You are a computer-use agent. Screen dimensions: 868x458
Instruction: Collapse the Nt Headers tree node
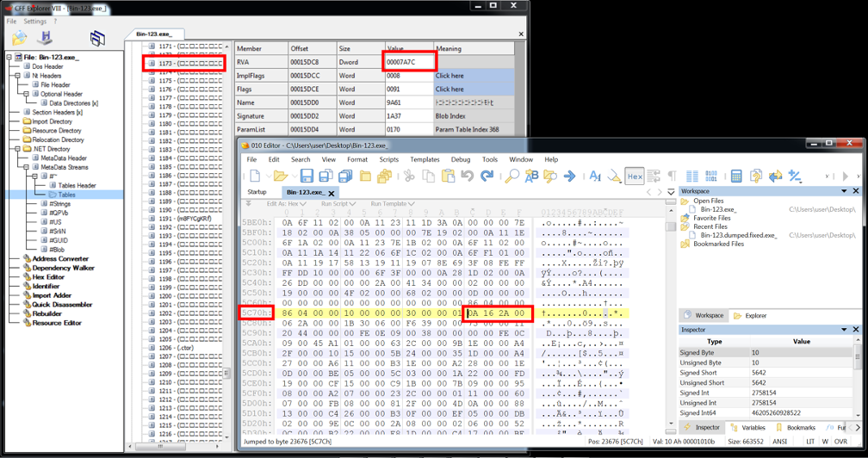pyautogui.click(x=16, y=76)
